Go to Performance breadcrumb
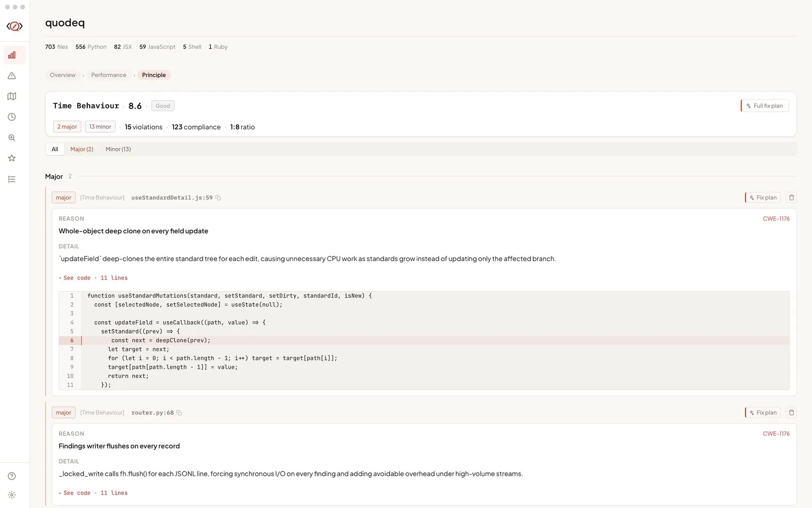The image size is (812, 508). click(109, 75)
